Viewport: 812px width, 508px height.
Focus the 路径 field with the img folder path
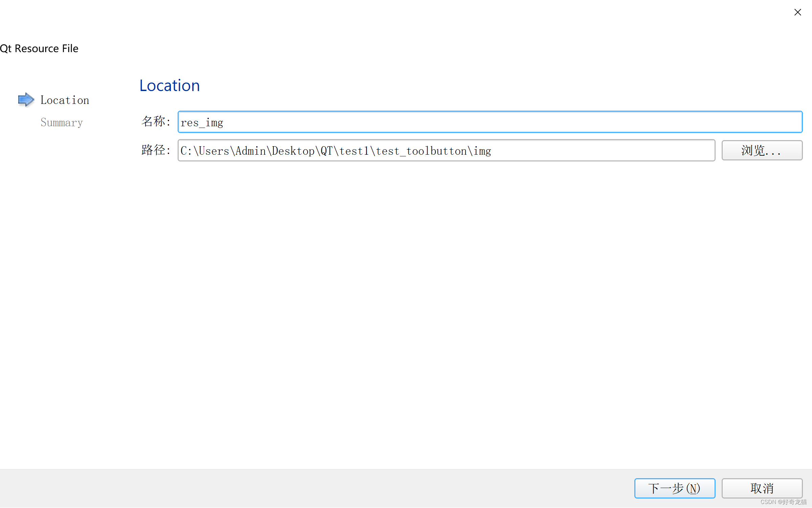click(446, 150)
